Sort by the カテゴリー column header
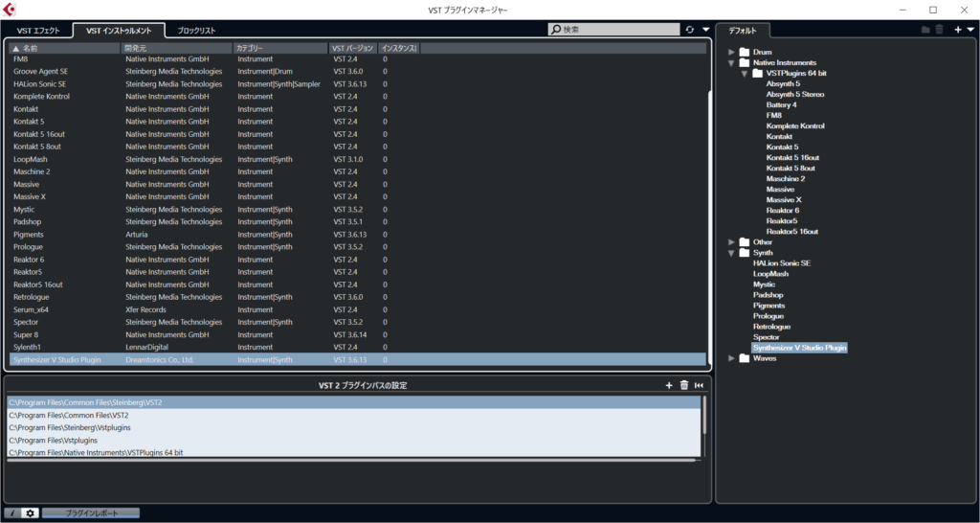The image size is (980, 523). tap(280, 48)
